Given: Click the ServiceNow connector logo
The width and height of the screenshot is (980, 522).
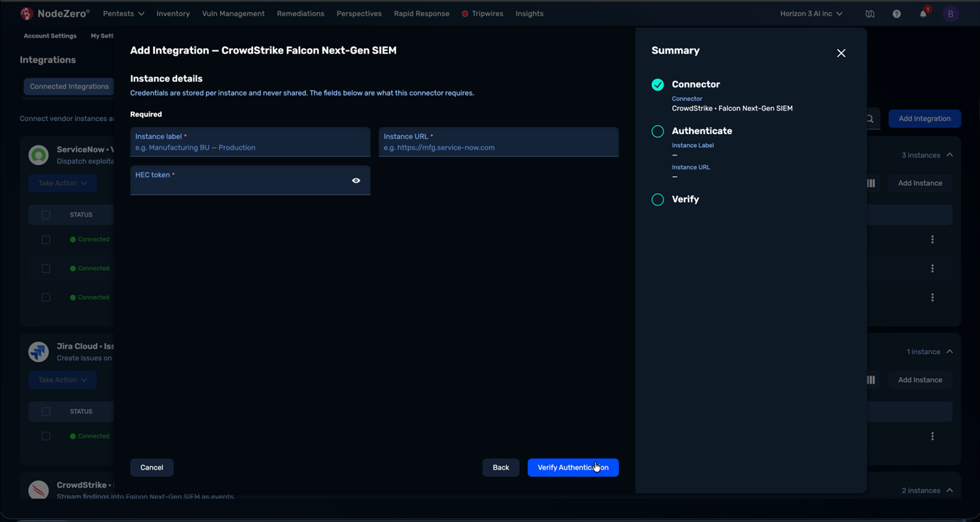Looking at the screenshot, I should [39, 155].
